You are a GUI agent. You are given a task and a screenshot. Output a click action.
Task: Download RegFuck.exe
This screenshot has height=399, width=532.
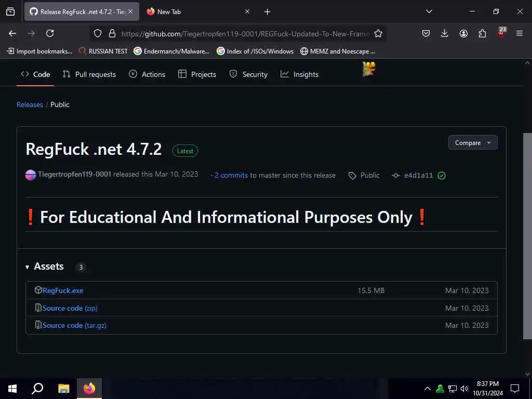(63, 290)
